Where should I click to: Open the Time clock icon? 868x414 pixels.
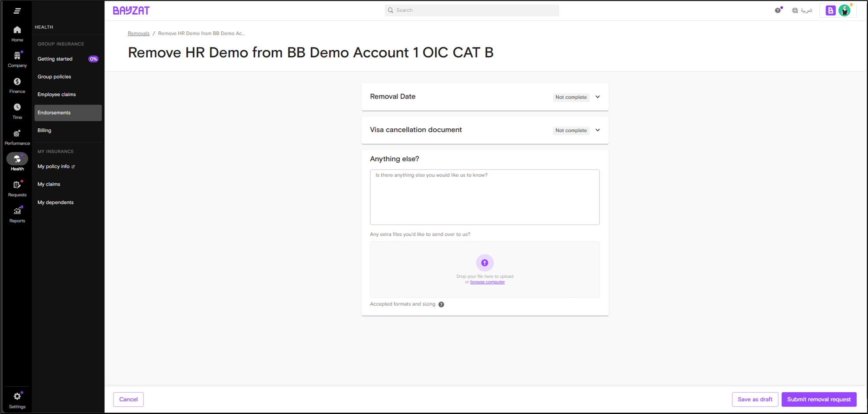[x=17, y=108]
